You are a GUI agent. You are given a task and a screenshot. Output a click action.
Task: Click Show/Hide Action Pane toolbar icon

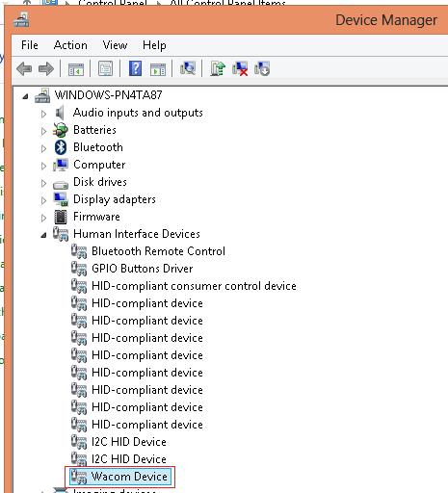click(158, 69)
